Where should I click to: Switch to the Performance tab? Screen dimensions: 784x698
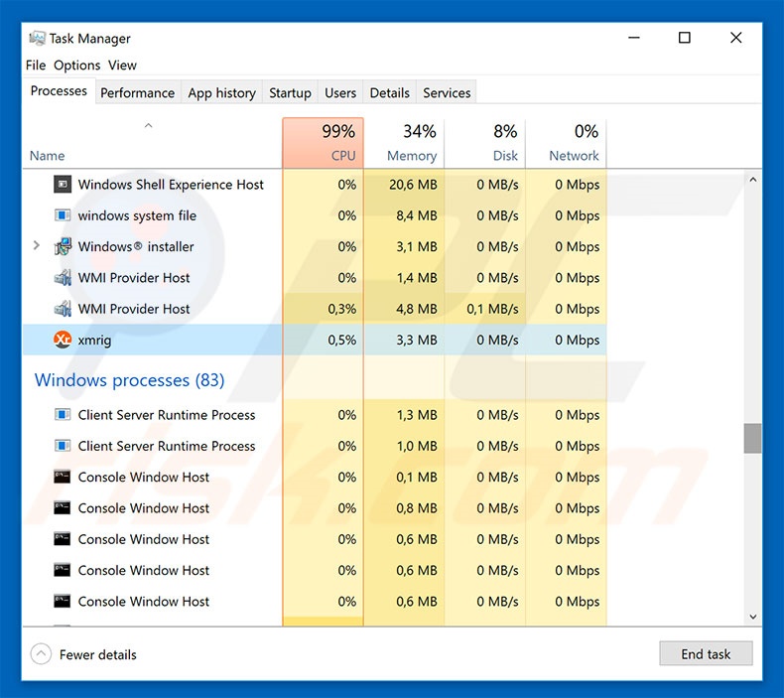[x=138, y=92]
